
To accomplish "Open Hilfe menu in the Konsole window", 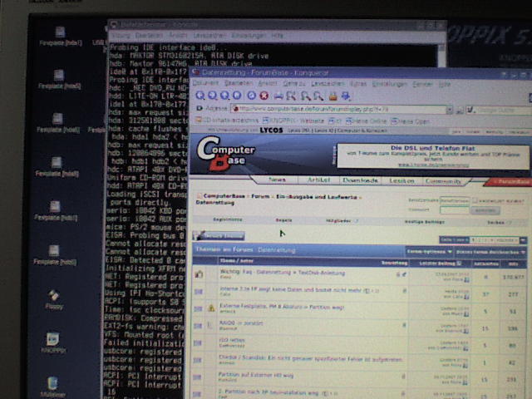I will 277,35.
